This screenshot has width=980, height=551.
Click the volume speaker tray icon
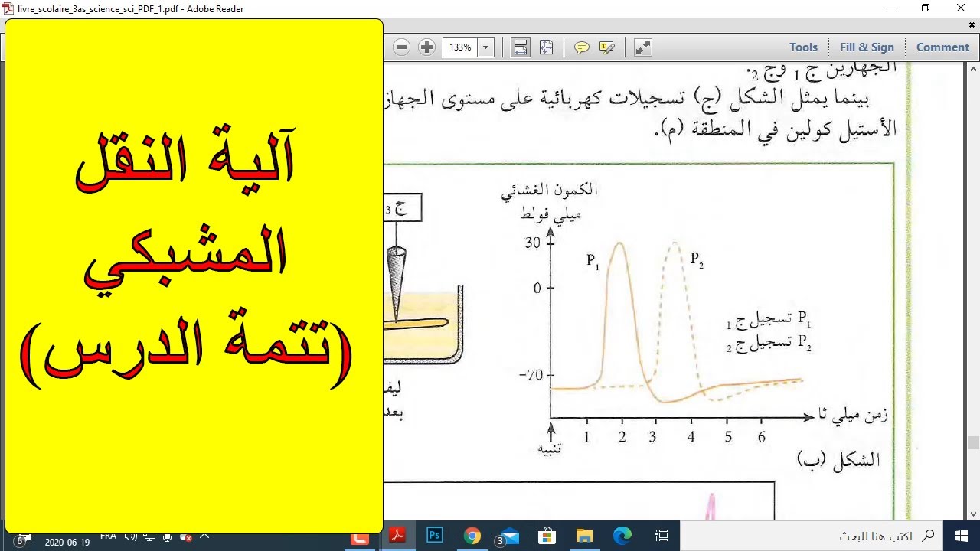pos(131,536)
